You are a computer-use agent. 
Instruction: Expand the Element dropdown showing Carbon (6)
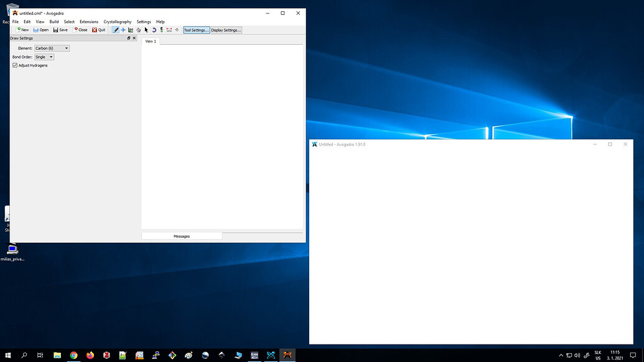52,48
